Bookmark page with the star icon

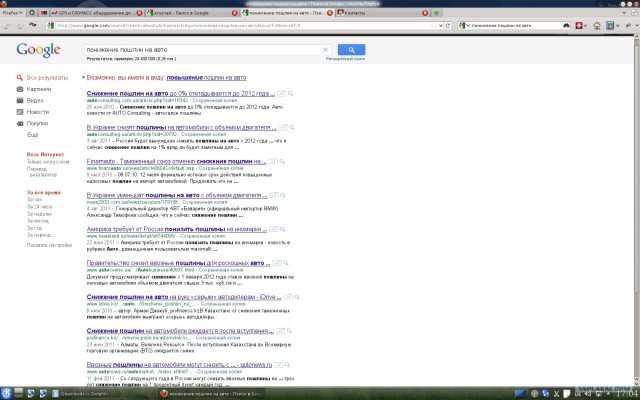433,26
